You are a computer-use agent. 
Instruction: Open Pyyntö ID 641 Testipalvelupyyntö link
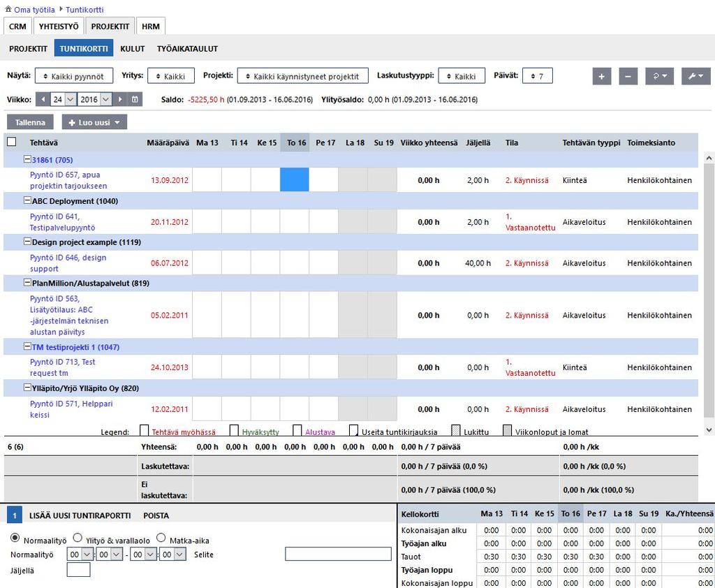click(x=62, y=222)
